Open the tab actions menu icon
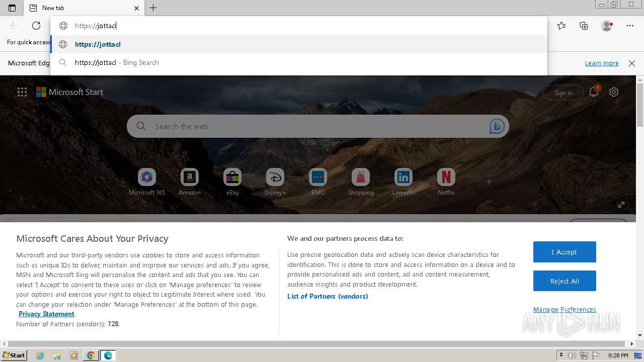Image resolution: width=644 pixels, height=362 pixels. (x=12, y=8)
